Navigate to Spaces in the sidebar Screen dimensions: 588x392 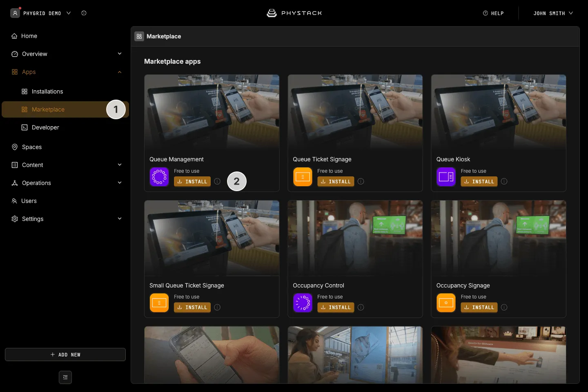coord(65,147)
